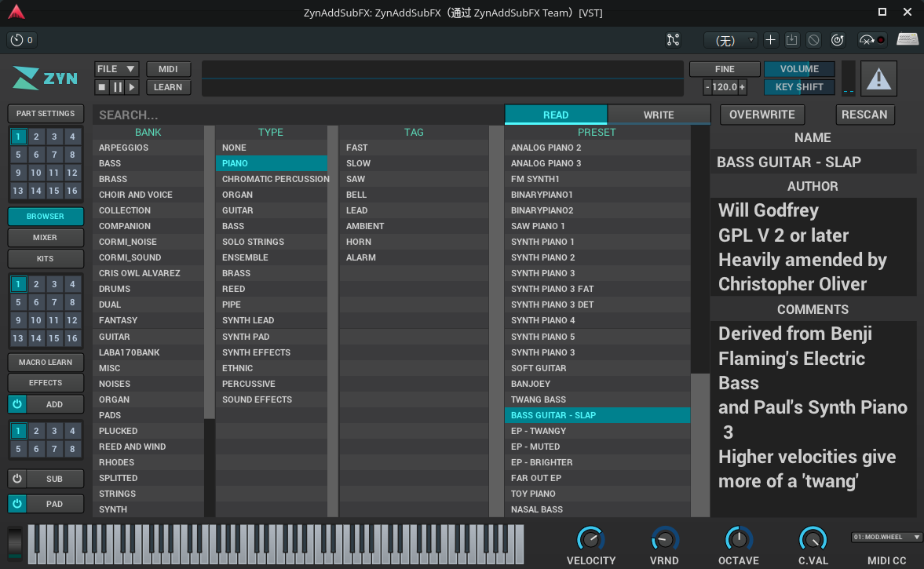924x569 pixels.
Task: Click the panic warning triangle button
Action: 878,78
